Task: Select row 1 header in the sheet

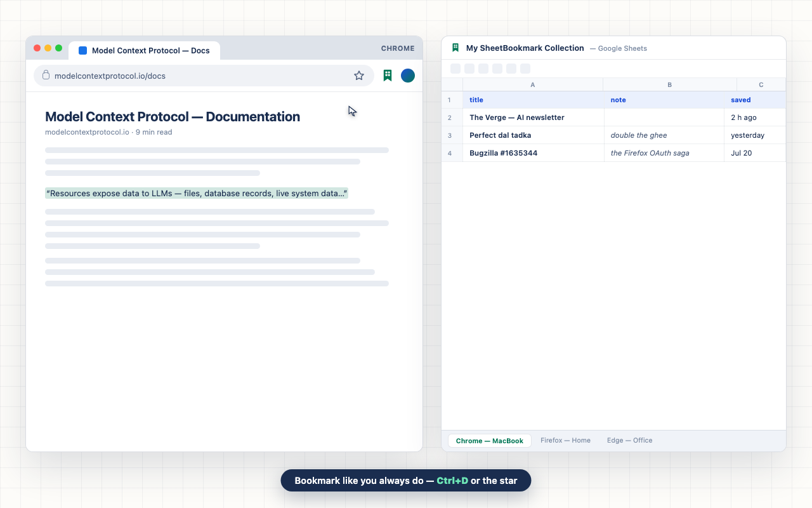Action: 452,100
